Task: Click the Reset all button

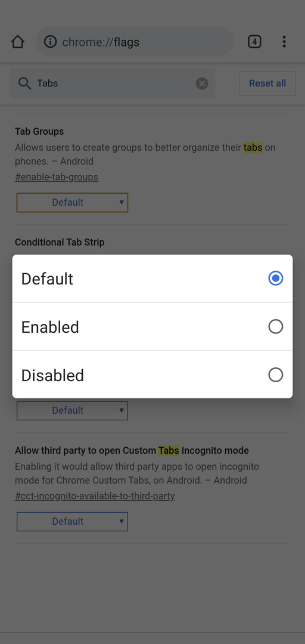Action: tap(267, 83)
